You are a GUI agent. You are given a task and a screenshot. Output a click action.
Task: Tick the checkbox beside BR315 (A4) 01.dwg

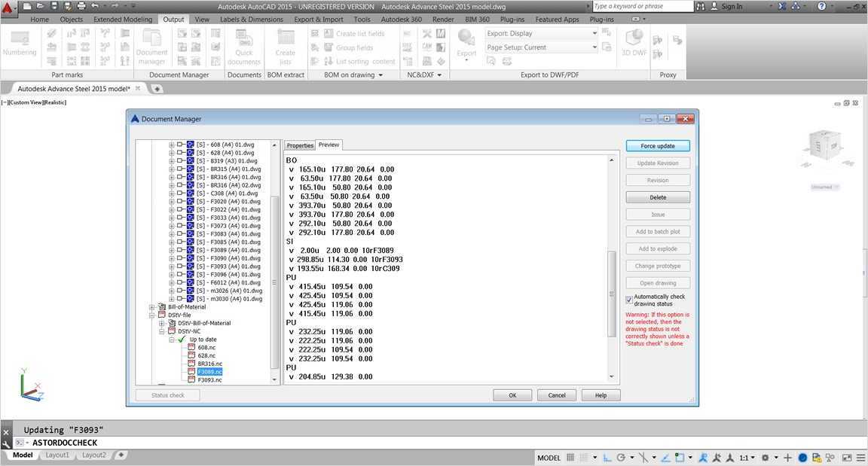(181, 169)
